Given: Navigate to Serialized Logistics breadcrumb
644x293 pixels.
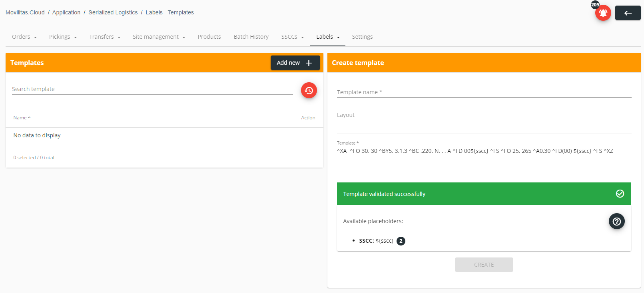Looking at the screenshot, I should pos(113,12).
